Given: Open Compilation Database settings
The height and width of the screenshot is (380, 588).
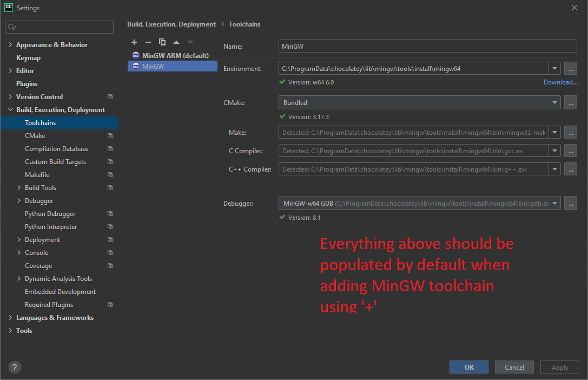Looking at the screenshot, I should tap(57, 149).
